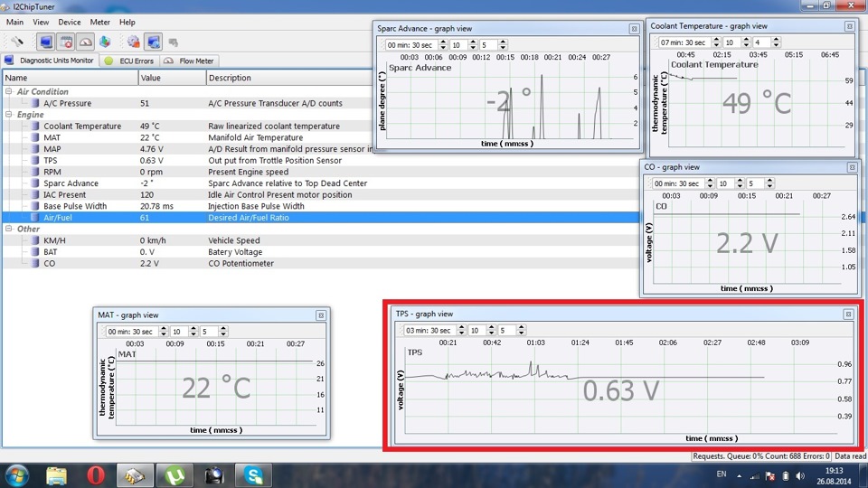Open Windows Explorer from the taskbar

(56, 475)
